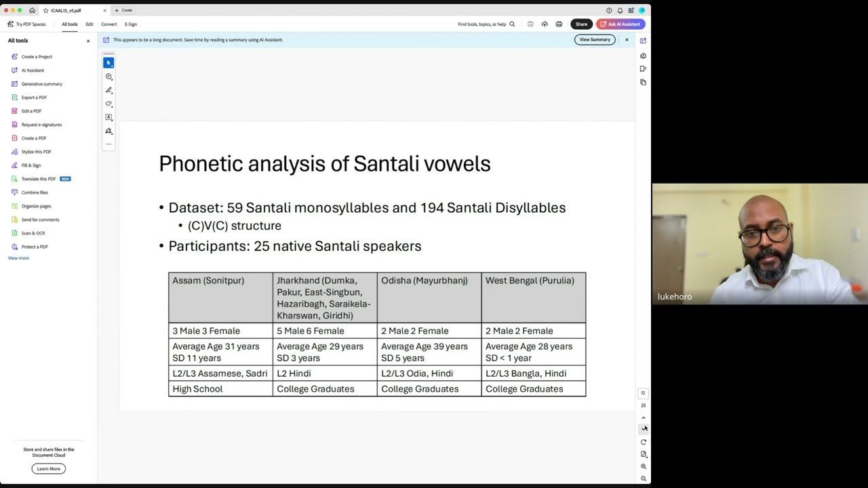Open the Edit menu tab
The width and height of the screenshot is (868, 488).
coord(89,24)
